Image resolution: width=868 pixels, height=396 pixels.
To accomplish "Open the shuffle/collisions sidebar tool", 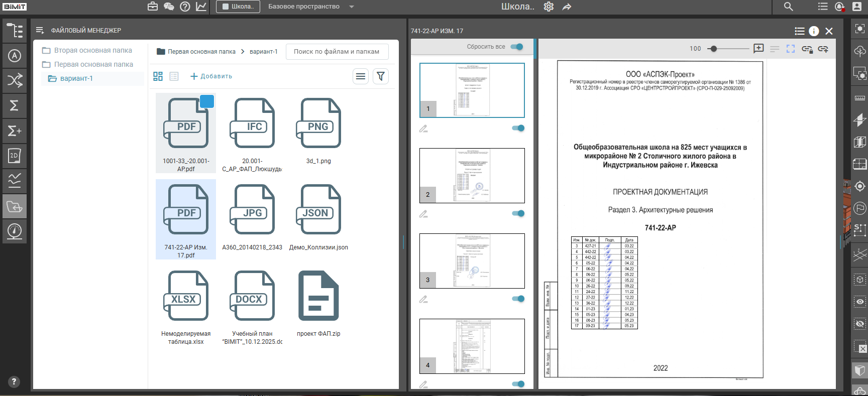I will (x=15, y=81).
